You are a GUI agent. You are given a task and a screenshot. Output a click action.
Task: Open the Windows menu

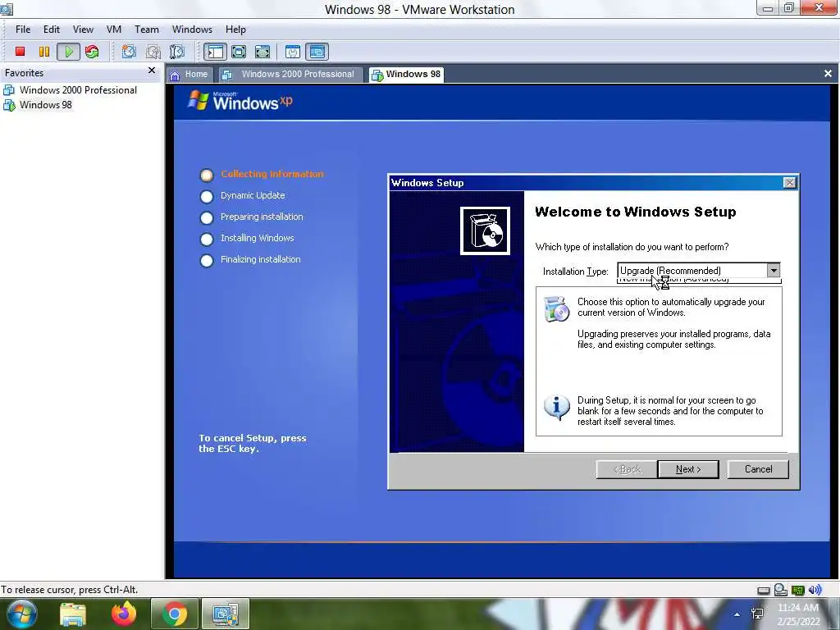click(x=192, y=30)
